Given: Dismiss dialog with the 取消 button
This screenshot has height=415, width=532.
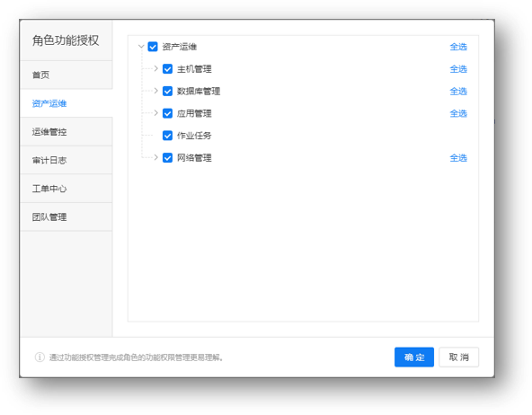Looking at the screenshot, I should pos(458,357).
